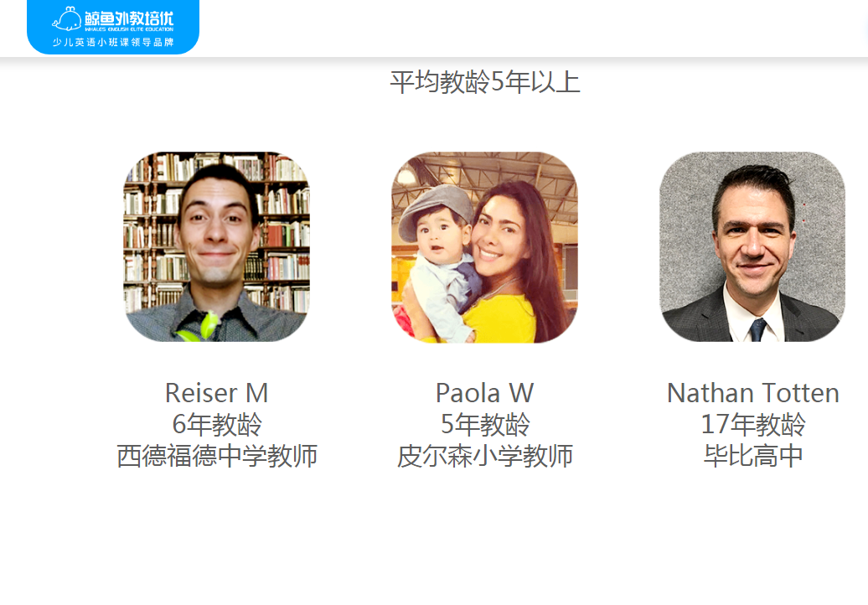
Task: Click the 西德福德中学教师 school label
Action: (217, 456)
